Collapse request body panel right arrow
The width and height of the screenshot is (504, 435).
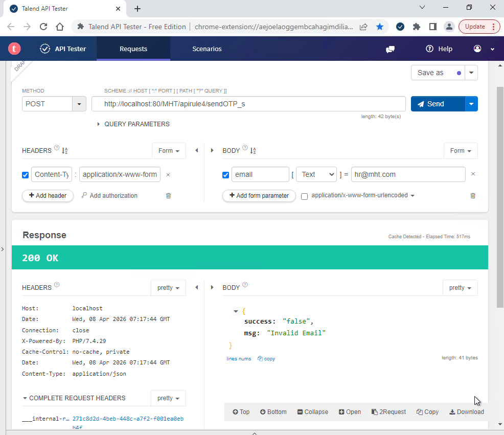click(212, 150)
